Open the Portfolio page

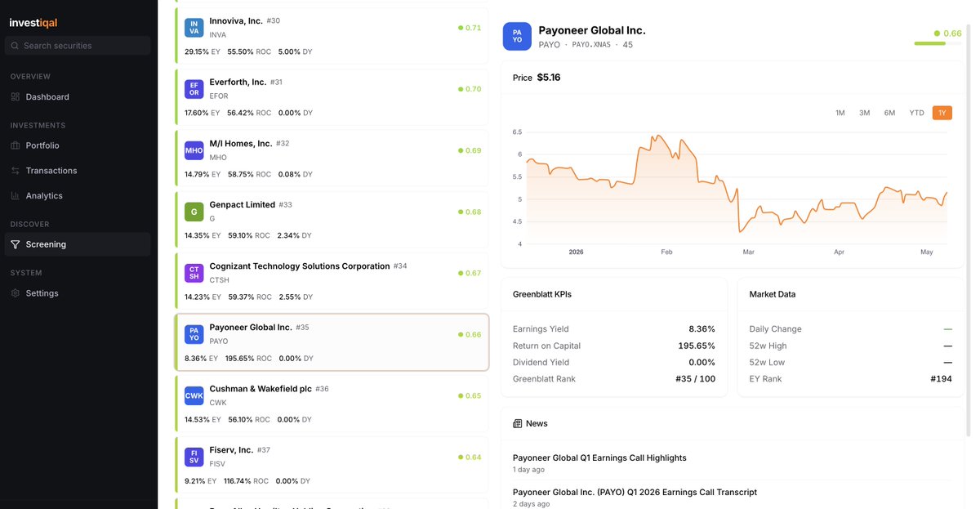pyautogui.click(x=78, y=145)
